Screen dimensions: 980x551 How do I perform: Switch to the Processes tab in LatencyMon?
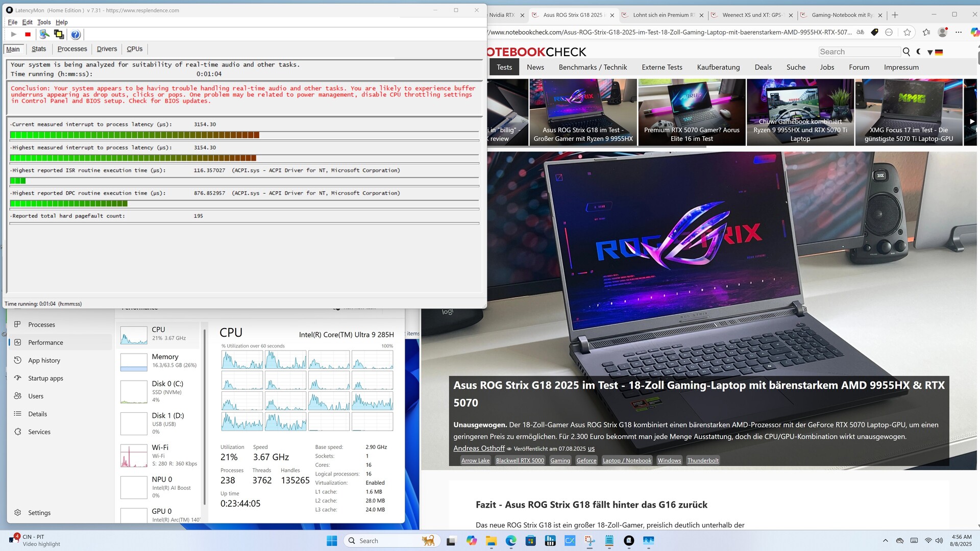[x=72, y=49]
